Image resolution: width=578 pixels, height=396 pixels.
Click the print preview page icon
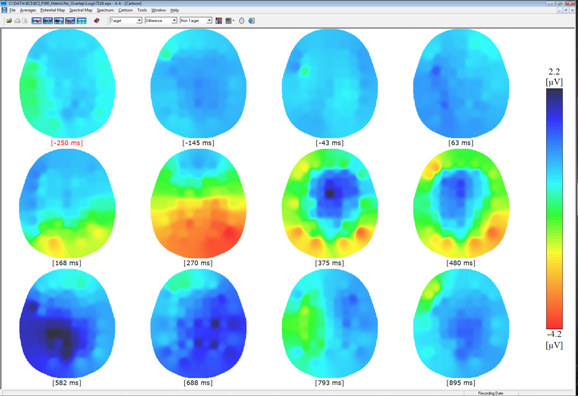(25, 21)
